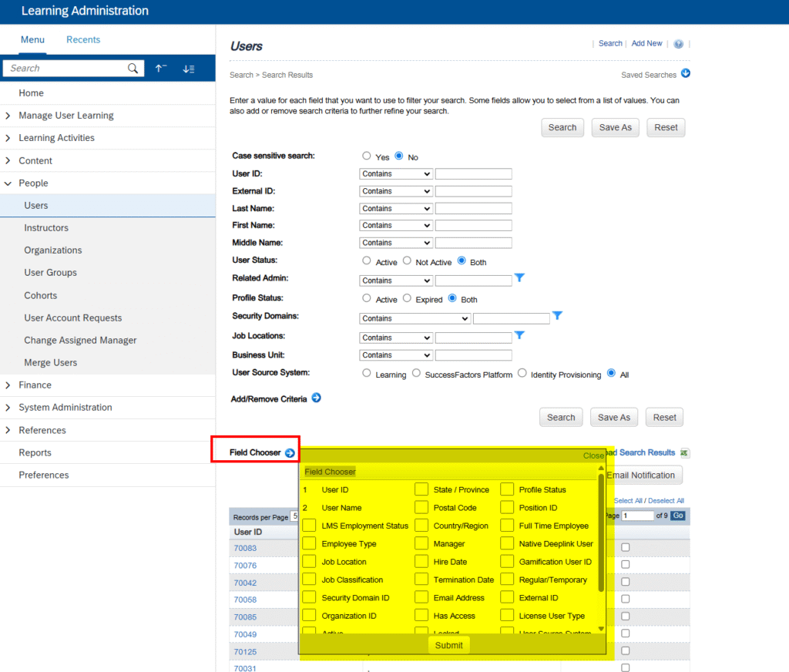This screenshot has height=672, width=789.
Task: Click the Add New link
Action: pos(646,44)
